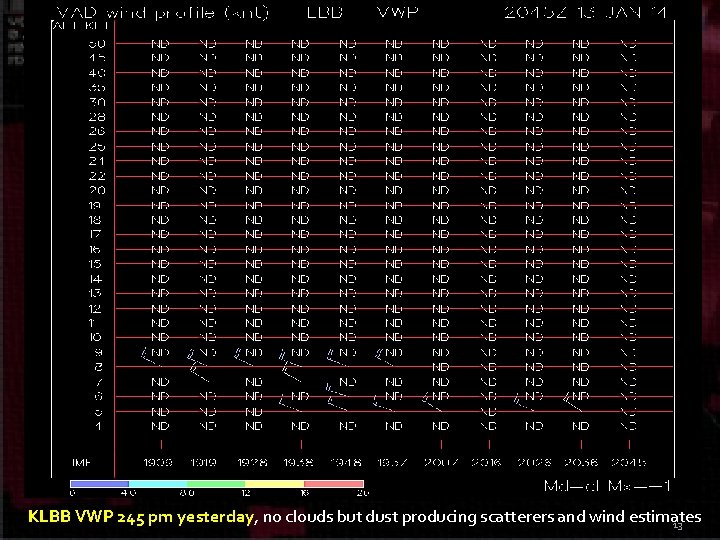Select the 1957 time column label
Screen dimensions: 720x540
[392, 462]
